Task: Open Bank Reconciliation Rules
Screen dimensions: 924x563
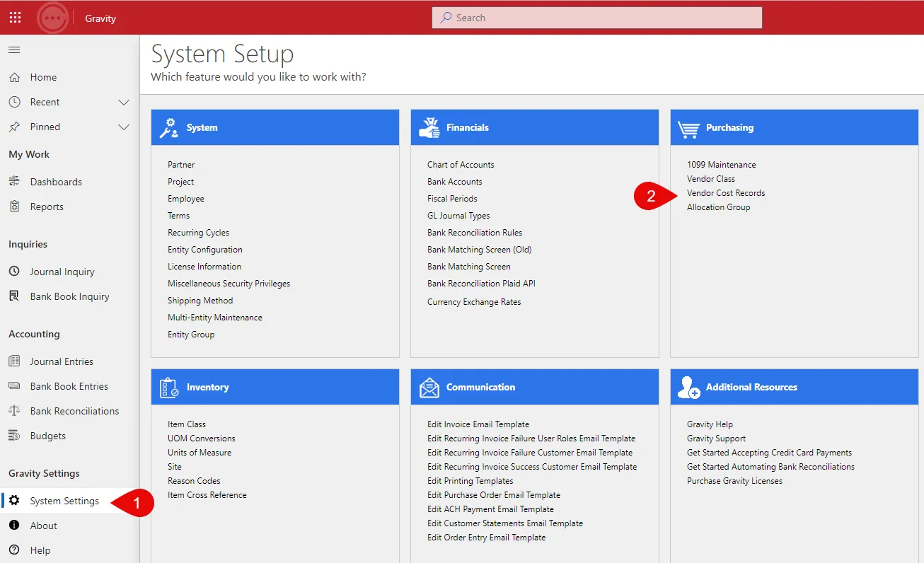Action: [x=475, y=233]
